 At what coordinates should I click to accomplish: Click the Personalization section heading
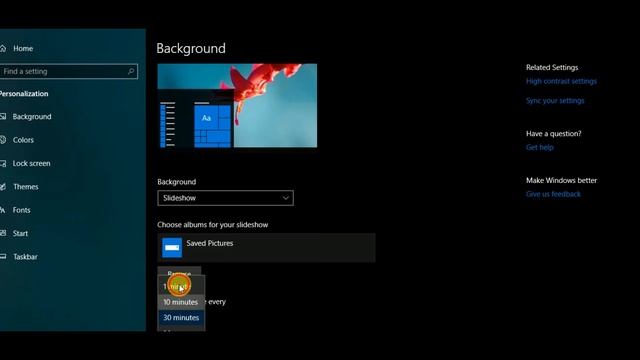click(24, 94)
